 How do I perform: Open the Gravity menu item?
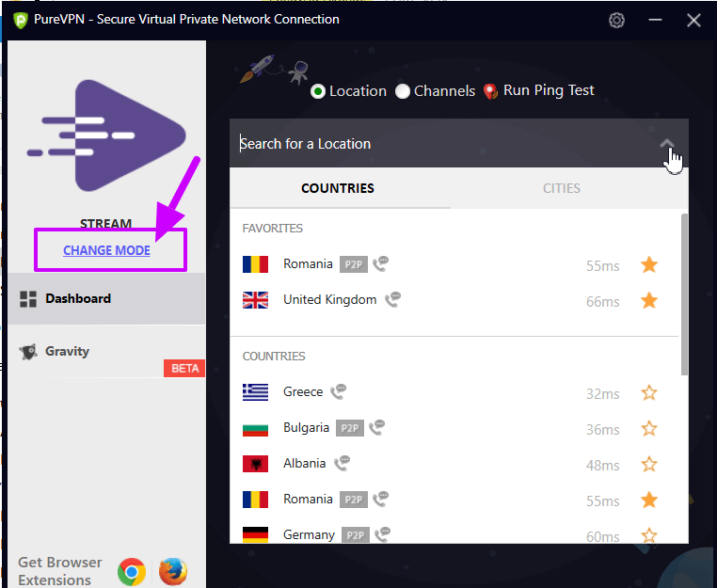click(x=106, y=352)
